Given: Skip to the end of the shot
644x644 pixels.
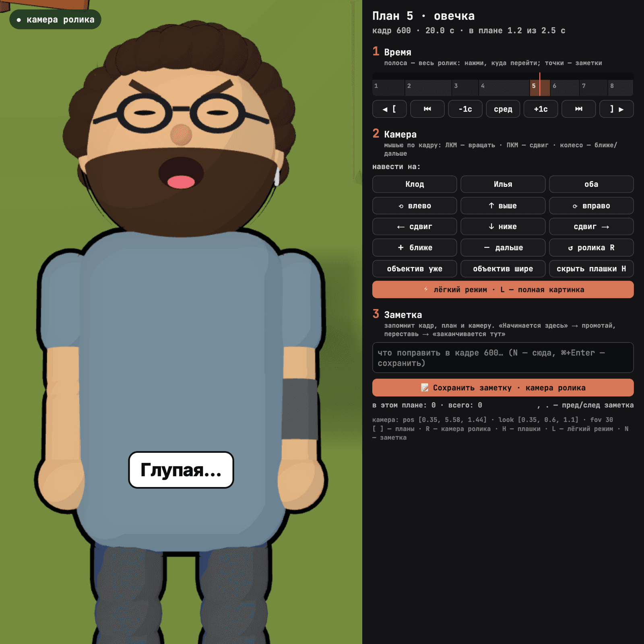Looking at the screenshot, I should [578, 109].
